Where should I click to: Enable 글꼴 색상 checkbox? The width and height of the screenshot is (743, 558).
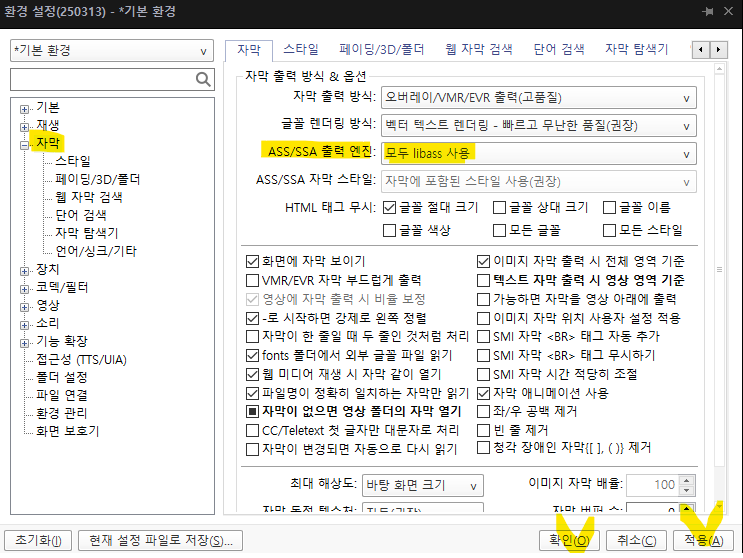(x=389, y=231)
